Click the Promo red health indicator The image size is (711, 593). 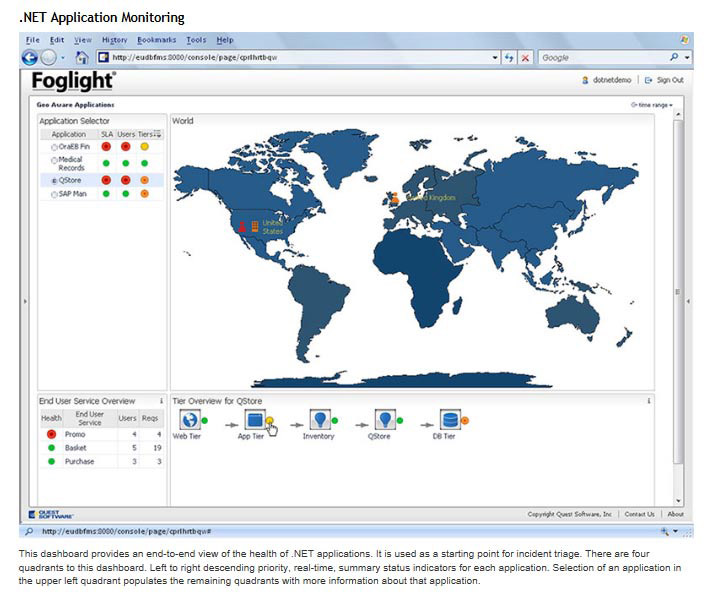click(51, 434)
